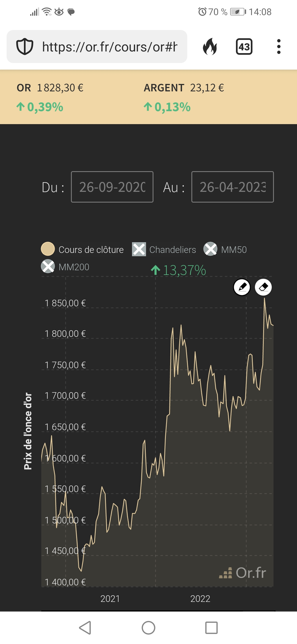
Task: Enable the MM200 moving average
Action: tap(65, 267)
